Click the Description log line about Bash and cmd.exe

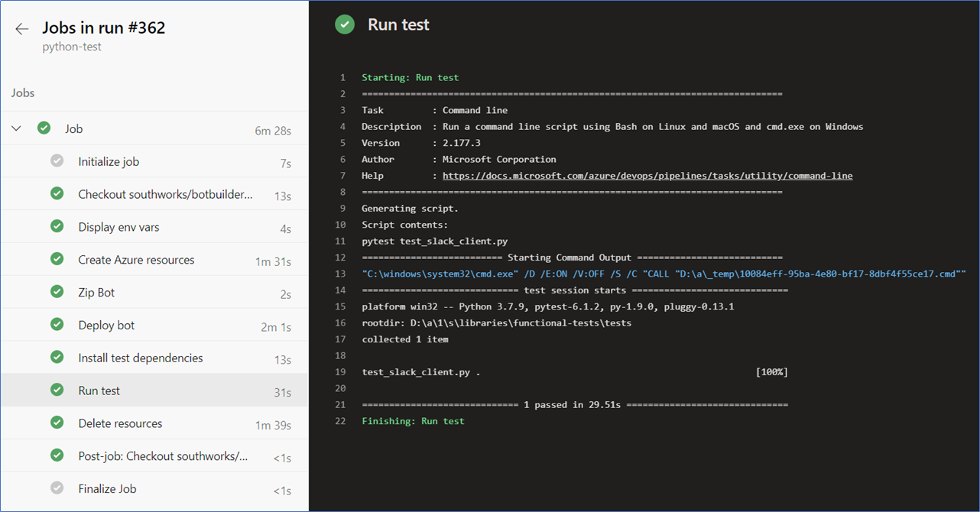(x=612, y=126)
